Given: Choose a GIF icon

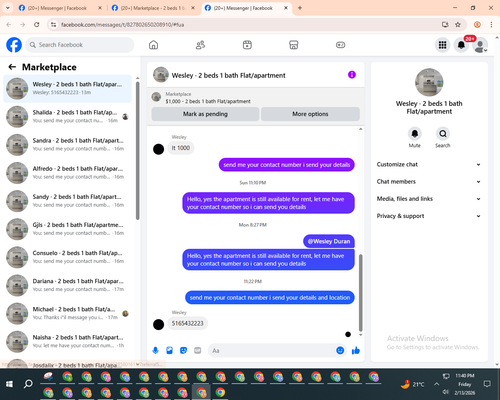Looking at the screenshot, I should 198,350.
